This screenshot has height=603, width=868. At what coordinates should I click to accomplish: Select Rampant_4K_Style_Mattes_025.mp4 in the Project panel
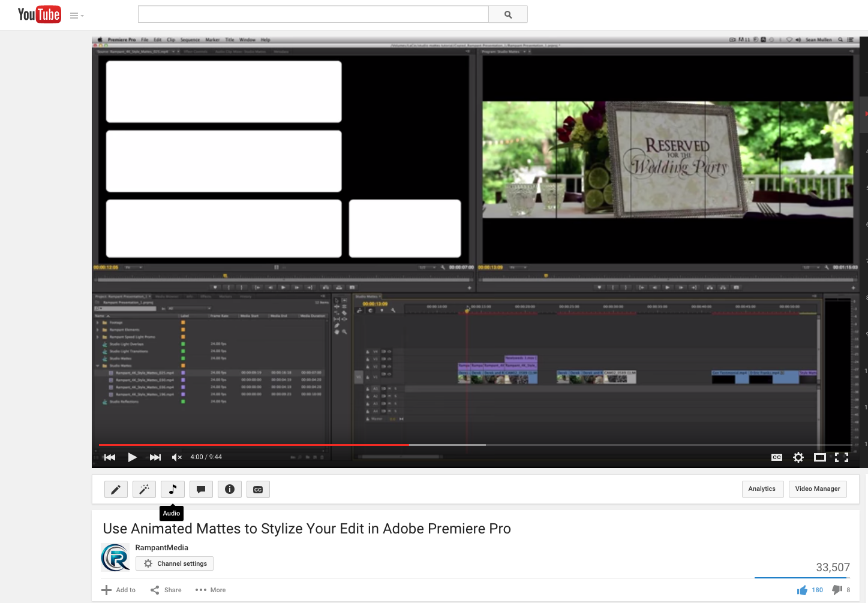pos(145,373)
